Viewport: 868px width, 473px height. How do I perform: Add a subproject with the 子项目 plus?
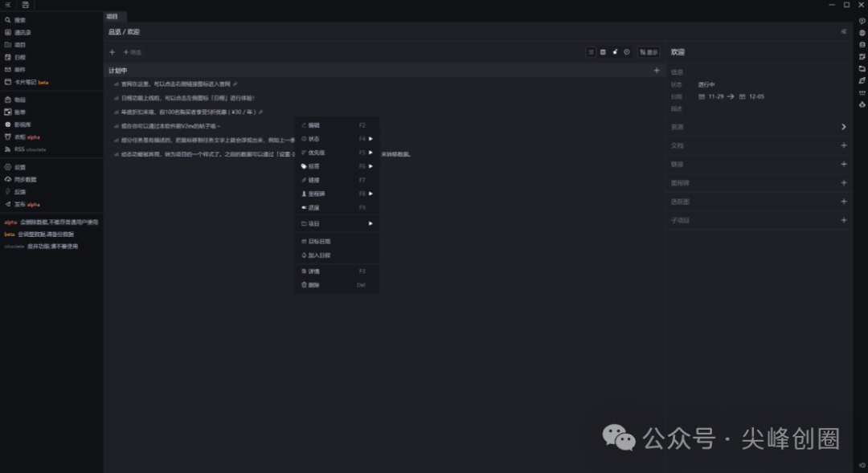tap(844, 220)
